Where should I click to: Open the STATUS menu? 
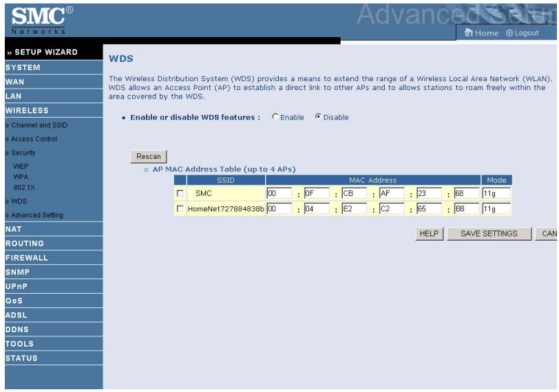point(54,358)
